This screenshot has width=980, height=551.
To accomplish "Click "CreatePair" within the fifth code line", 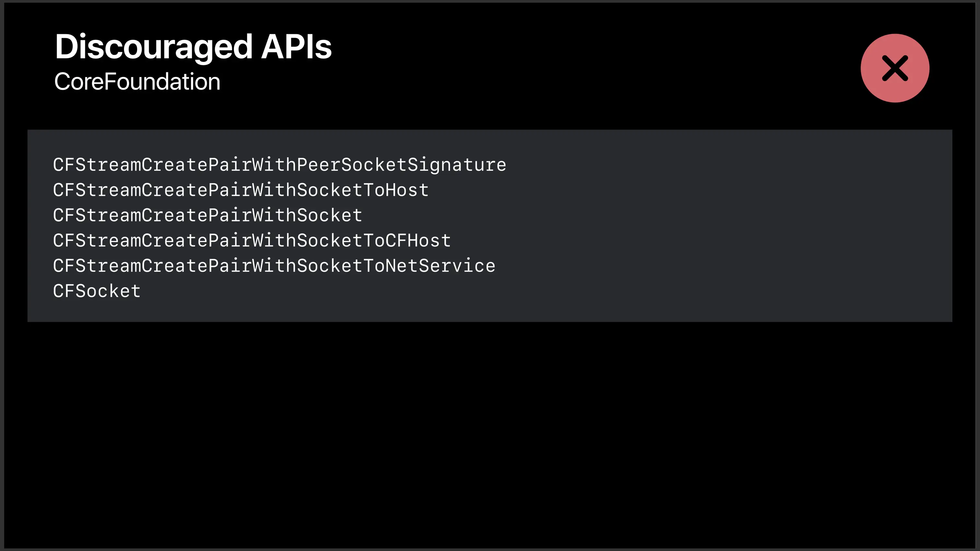I will click(x=196, y=266).
